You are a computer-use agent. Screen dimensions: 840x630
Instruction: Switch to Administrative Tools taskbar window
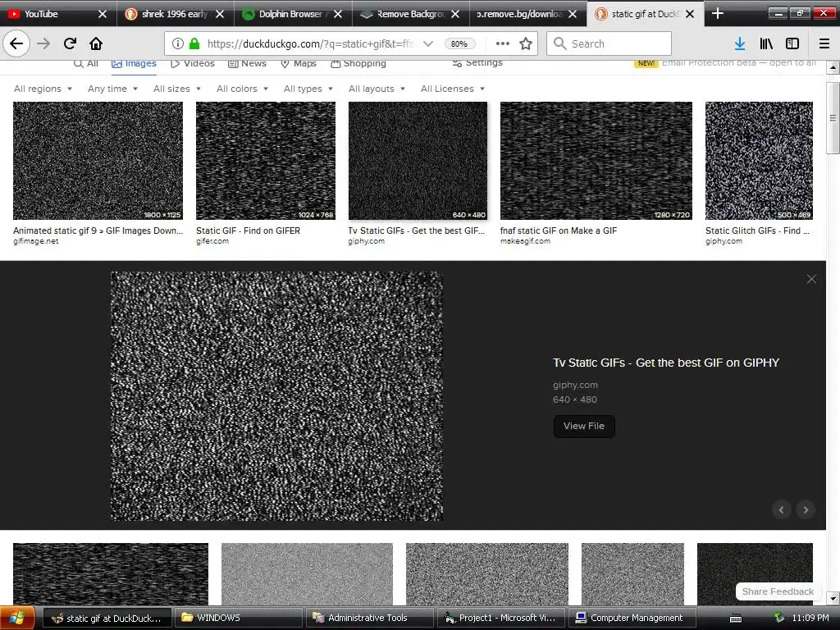[x=370, y=618]
